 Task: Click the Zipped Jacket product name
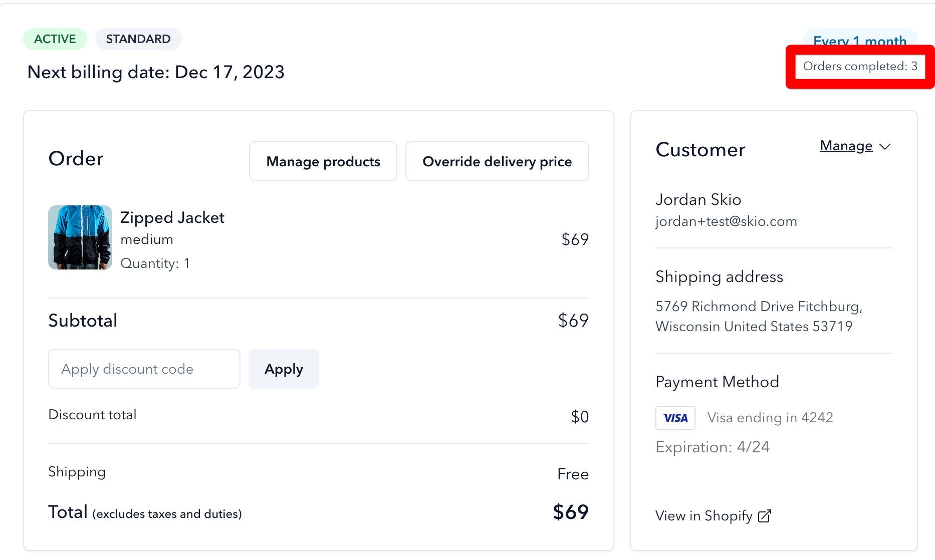[x=172, y=217]
